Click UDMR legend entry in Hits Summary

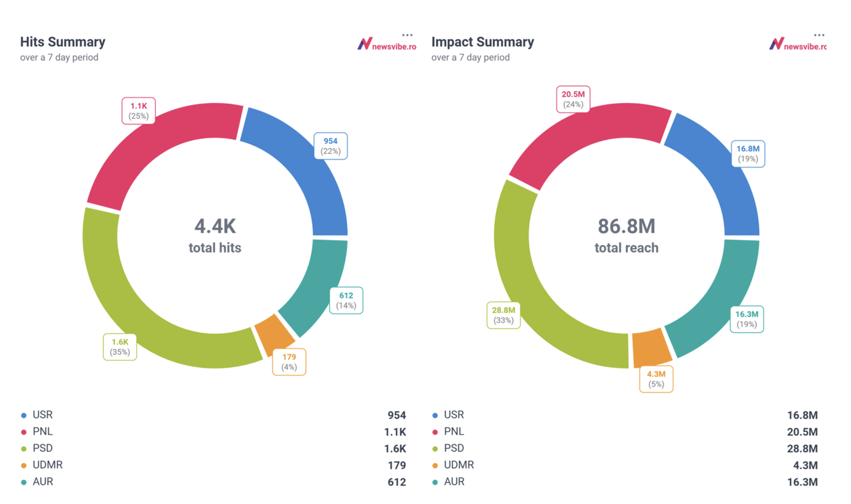47,465
